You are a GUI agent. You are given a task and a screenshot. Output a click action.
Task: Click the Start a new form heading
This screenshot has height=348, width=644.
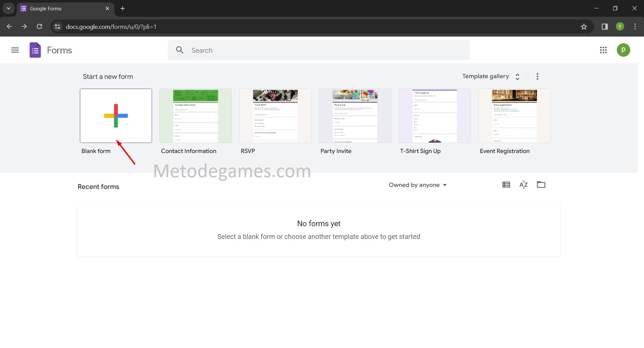click(x=108, y=77)
